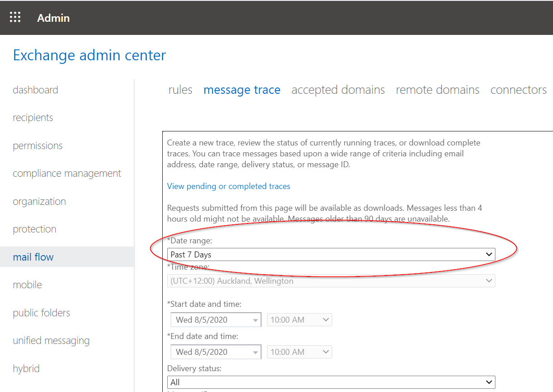Open the mobile section
The height and width of the screenshot is (392, 553).
pyautogui.click(x=27, y=285)
